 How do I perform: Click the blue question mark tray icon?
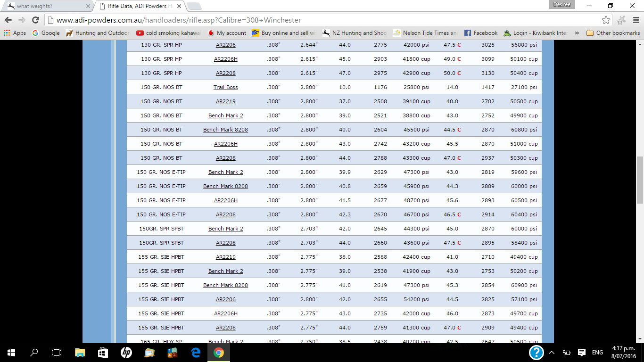point(537,353)
